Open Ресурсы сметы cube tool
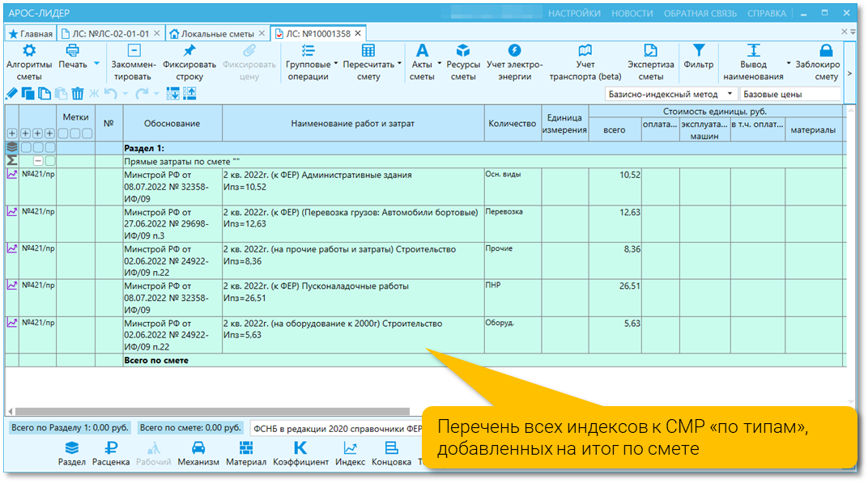 (463, 62)
